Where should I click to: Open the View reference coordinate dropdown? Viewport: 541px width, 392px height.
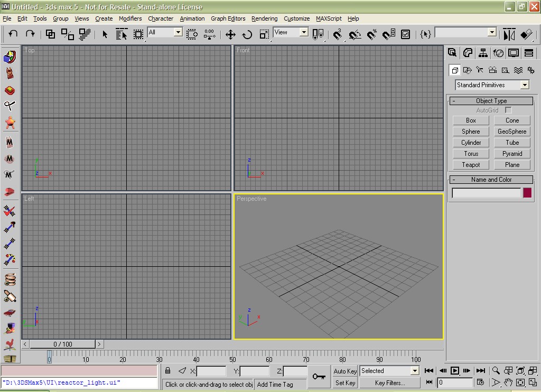[x=291, y=32]
